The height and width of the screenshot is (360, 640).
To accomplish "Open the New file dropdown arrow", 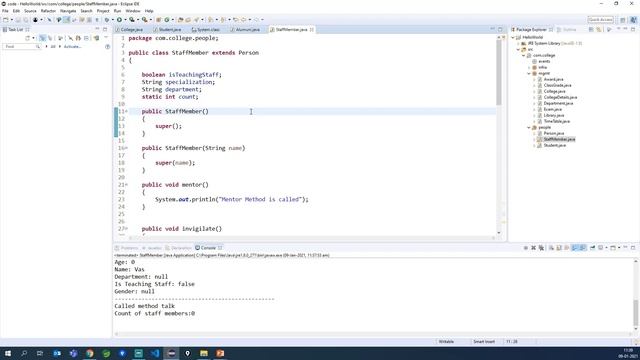I will point(12,20).
